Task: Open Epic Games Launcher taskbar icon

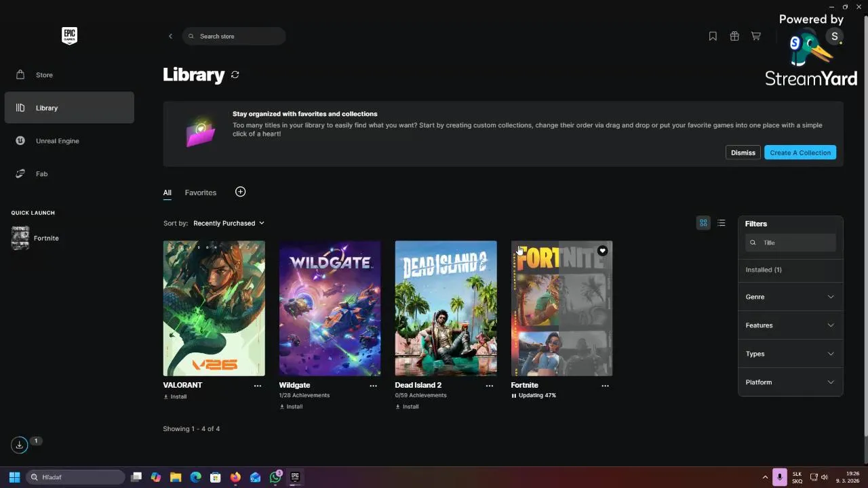Action: tap(295, 477)
